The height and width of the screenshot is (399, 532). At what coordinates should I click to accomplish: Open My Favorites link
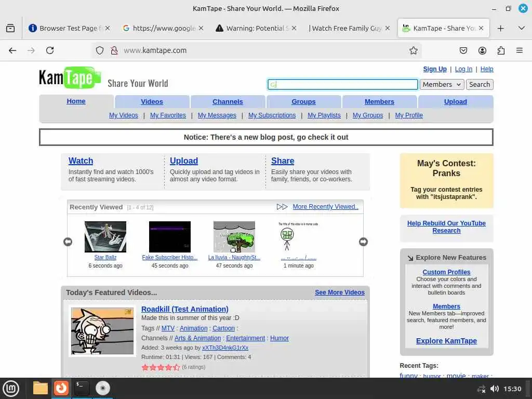(x=168, y=115)
